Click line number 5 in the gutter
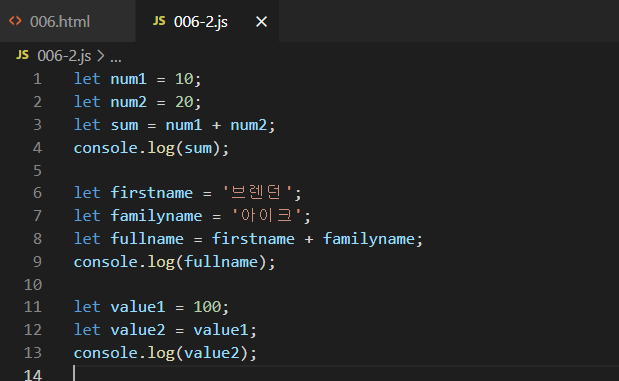 37,171
